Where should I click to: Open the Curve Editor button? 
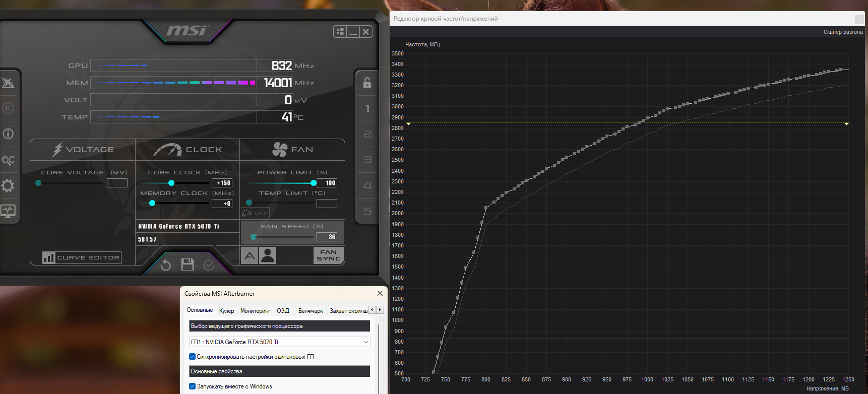82,257
